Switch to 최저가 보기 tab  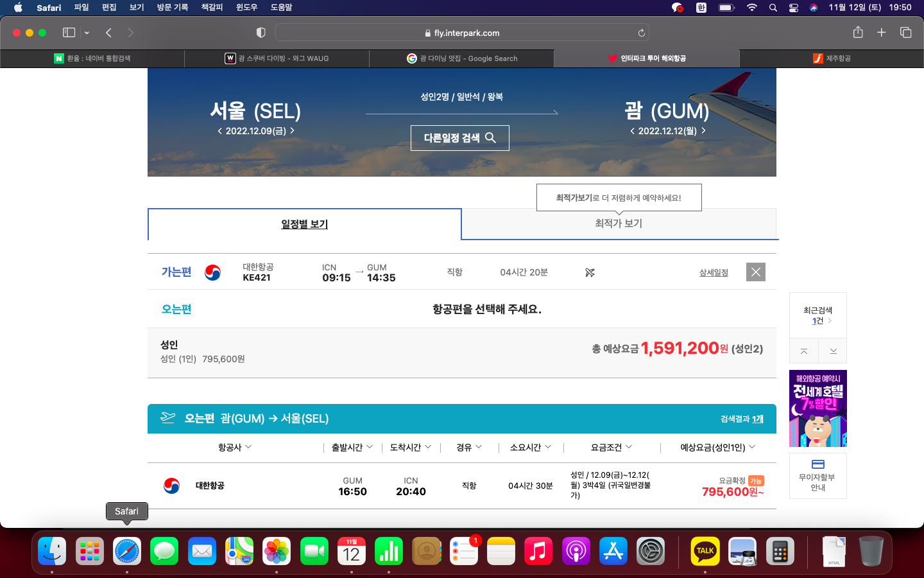click(x=619, y=223)
